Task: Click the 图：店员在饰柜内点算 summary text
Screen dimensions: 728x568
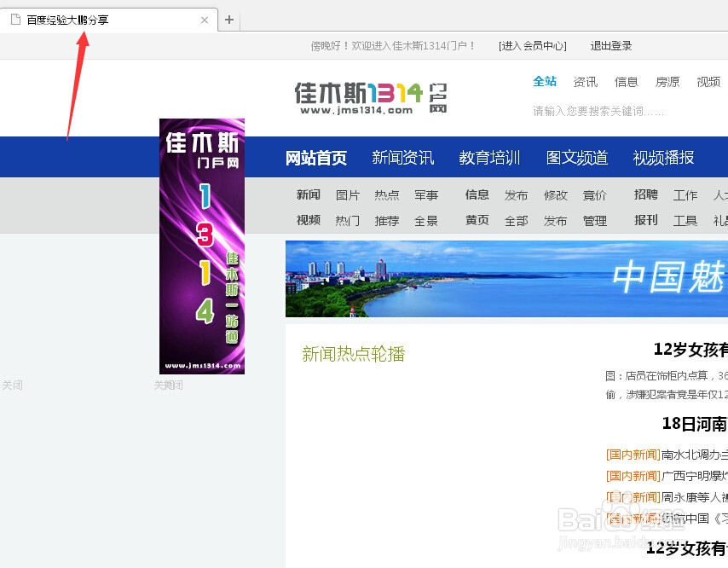Action: [667, 375]
